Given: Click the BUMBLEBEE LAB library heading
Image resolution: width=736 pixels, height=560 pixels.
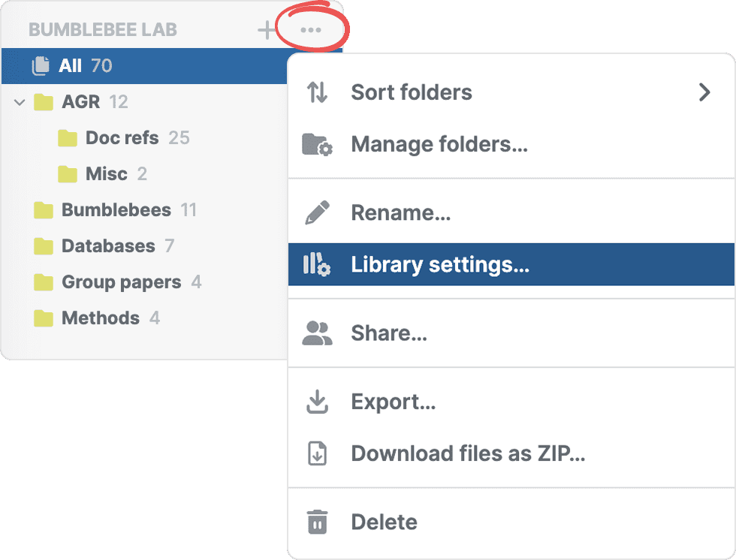Looking at the screenshot, I should [103, 30].
